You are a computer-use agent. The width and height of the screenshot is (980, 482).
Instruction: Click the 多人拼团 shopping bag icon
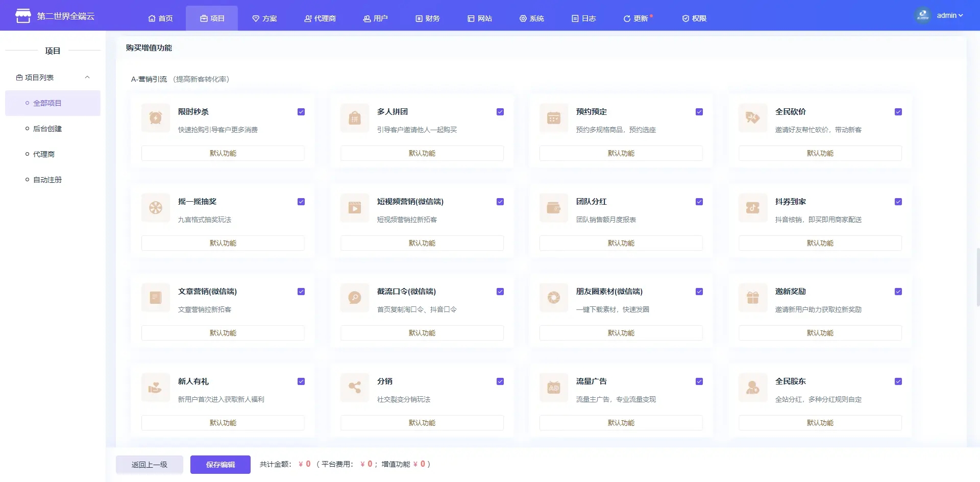[355, 118]
